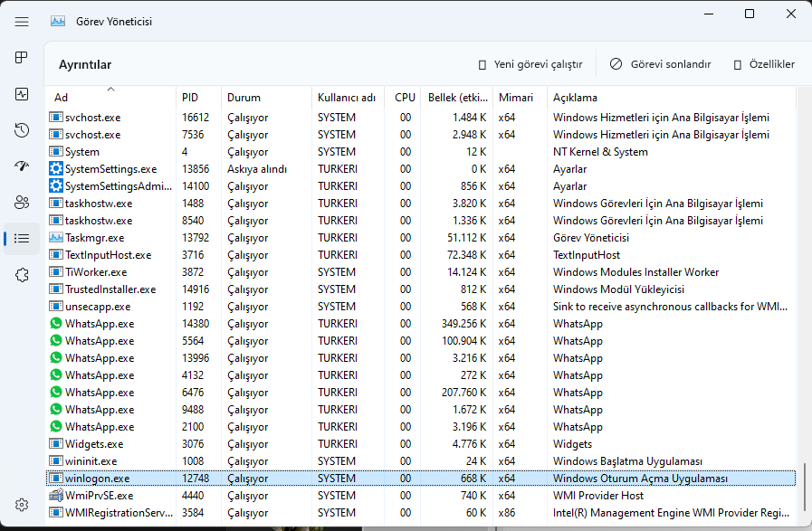The image size is (812, 531).
Task: Click NT Kernel & System description
Action: tap(600, 152)
